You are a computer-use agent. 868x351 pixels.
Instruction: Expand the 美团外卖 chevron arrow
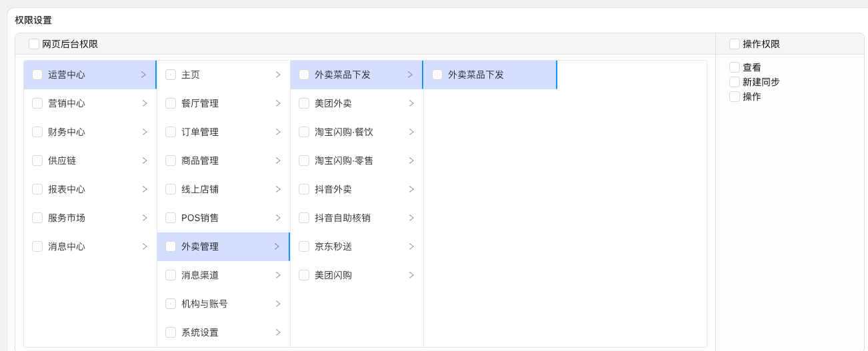[411, 103]
